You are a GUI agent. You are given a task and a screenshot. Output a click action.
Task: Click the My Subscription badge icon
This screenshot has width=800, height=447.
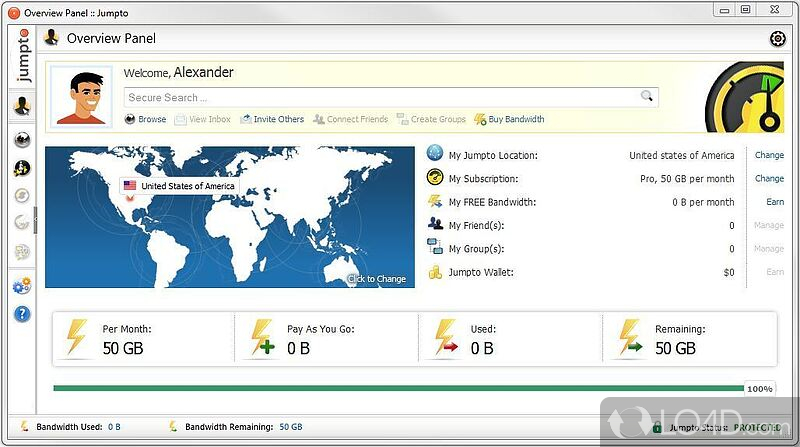pyautogui.click(x=435, y=179)
